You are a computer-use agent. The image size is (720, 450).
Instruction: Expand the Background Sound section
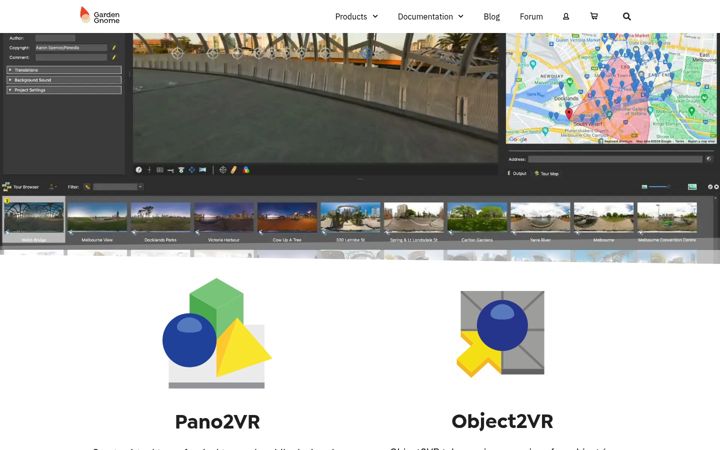tap(64, 80)
